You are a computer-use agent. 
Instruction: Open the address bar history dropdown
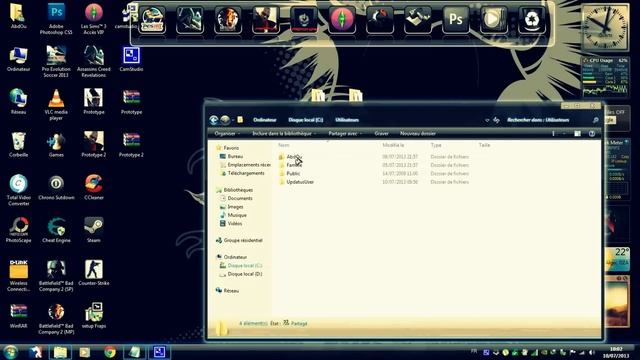tap(487, 120)
